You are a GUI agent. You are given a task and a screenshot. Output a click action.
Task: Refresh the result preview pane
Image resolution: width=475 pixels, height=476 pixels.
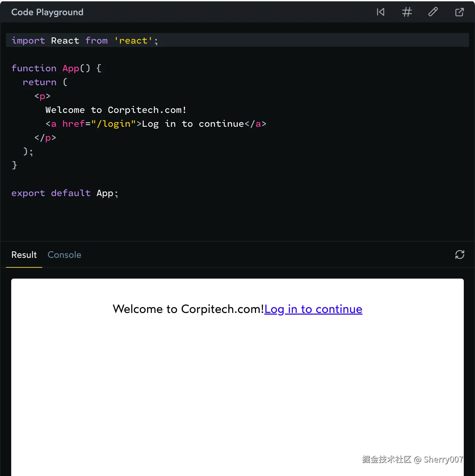(x=460, y=255)
